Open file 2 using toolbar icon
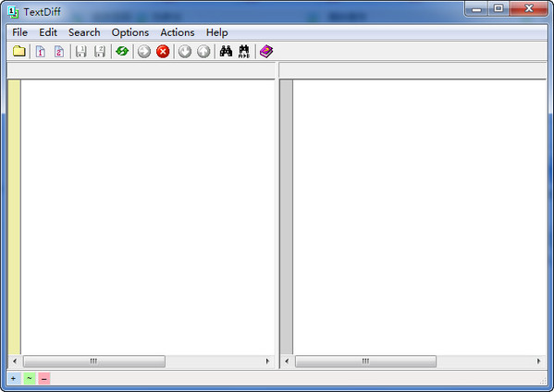 pyautogui.click(x=59, y=52)
